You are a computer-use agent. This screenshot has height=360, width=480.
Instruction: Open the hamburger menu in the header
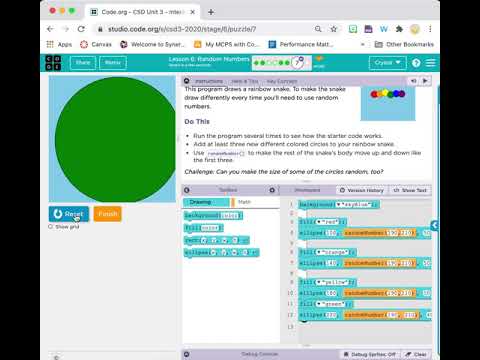(431, 63)
